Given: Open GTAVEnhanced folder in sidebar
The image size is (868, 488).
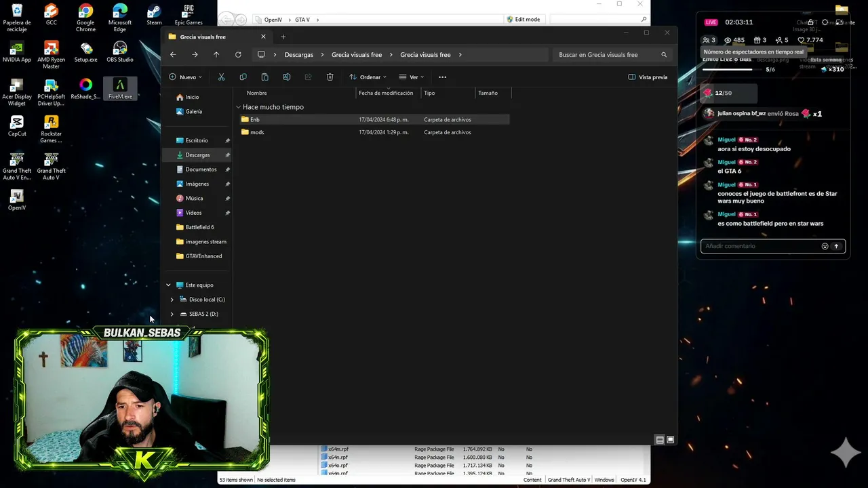Looking at the screenshot, I should point(203,256).
